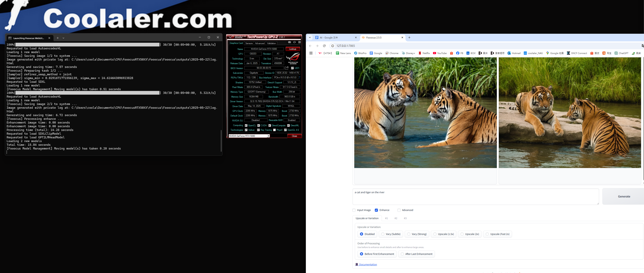
Task: Open the coolaler_NAS bookmark
Action: (x=533, y=53)
